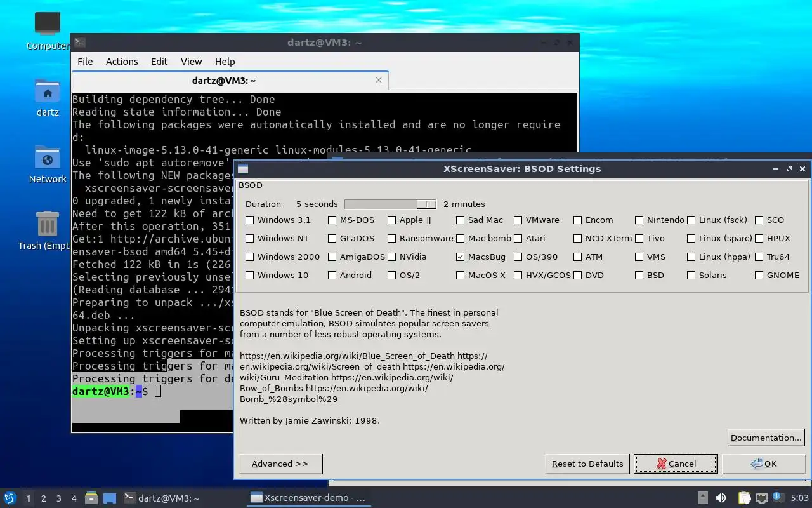Click Reset to Defaults

(587, 464)
